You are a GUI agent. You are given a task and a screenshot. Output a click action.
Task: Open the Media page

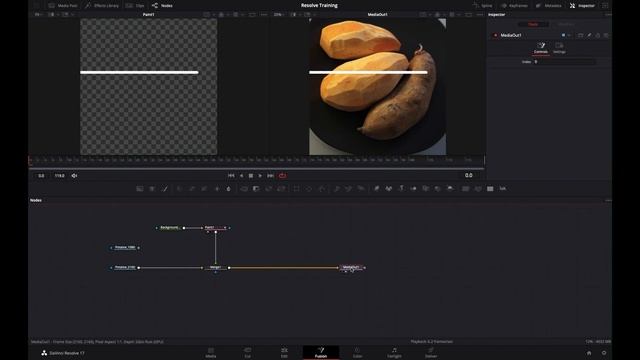(211, 353)
